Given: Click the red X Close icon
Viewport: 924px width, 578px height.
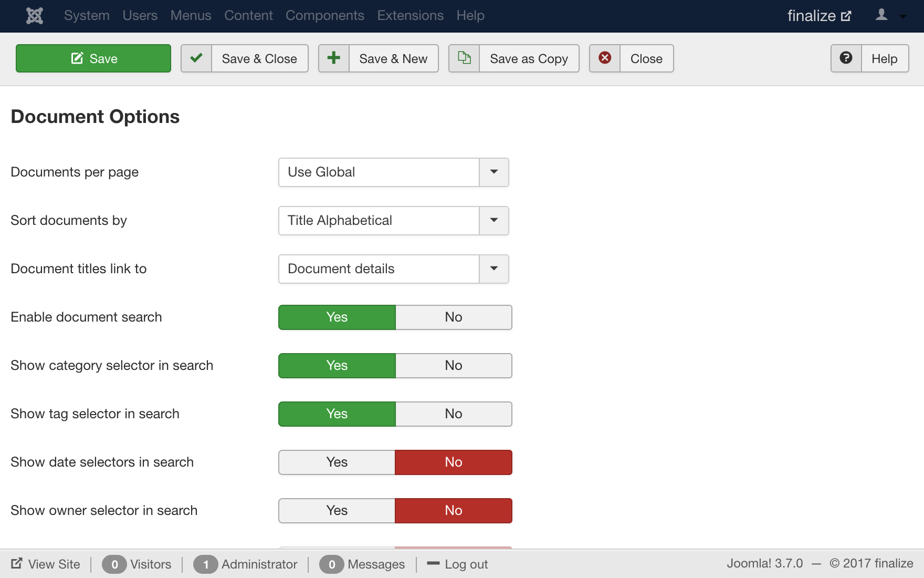Looking at the screenshot, I should [605, 58].
